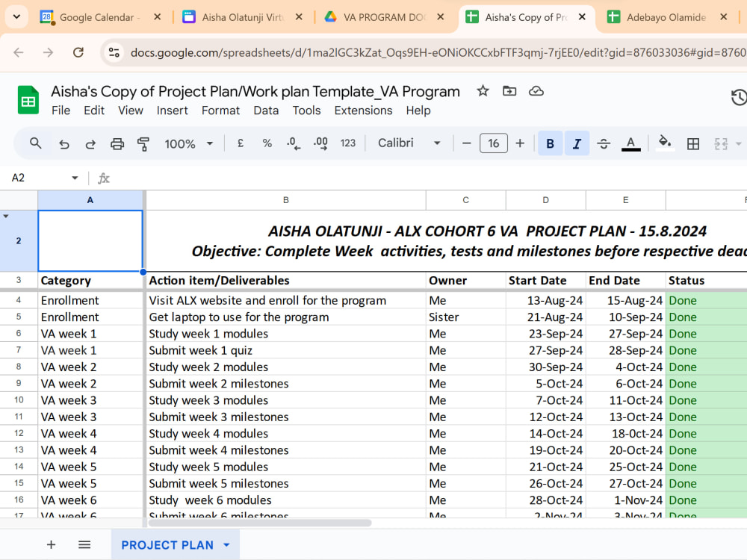Viewport: 747px width, 560px height.
Task: Go back in browser
Action: coord(19,52)
